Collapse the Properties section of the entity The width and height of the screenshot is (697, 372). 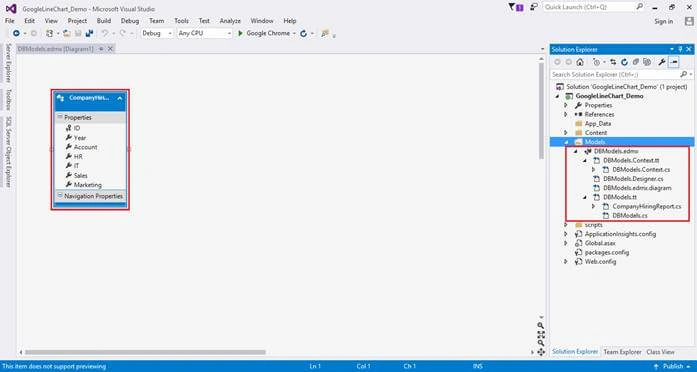(60, 117)
